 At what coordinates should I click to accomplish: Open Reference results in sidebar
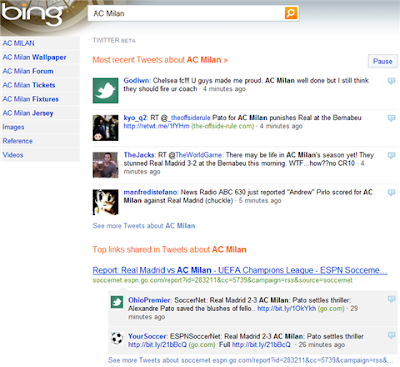pyautogui.click(x=18, y=141)
